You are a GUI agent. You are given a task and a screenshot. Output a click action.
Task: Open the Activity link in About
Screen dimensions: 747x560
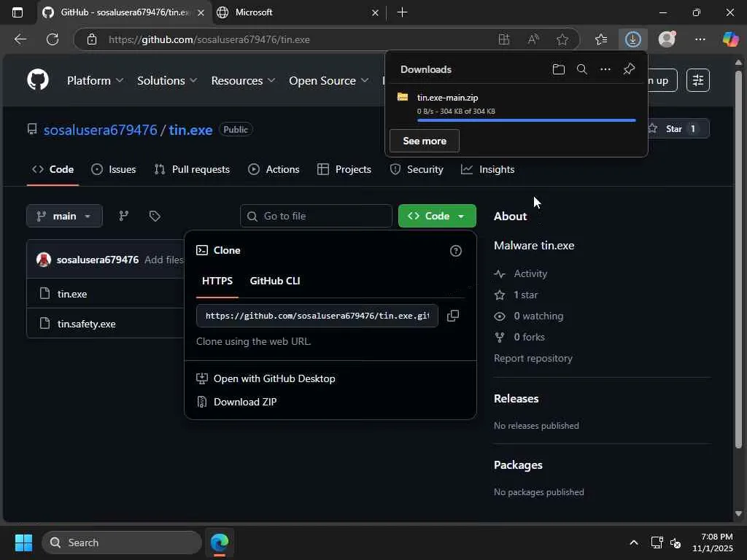(x=530, y=274)
